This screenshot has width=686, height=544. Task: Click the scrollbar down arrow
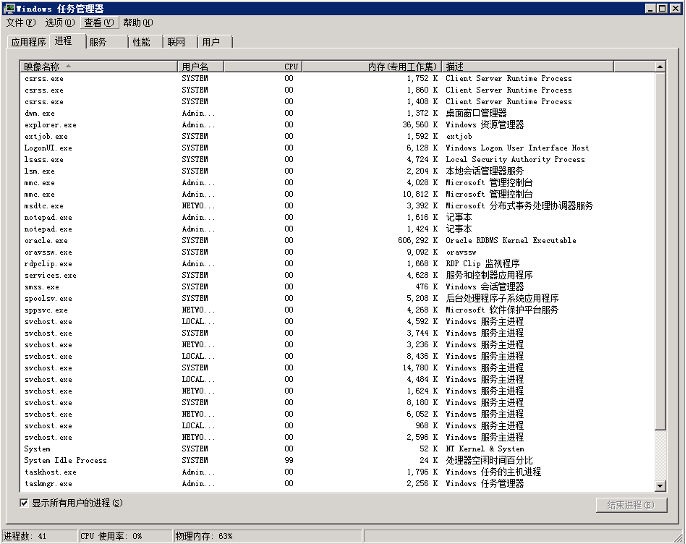click(660, 485)
